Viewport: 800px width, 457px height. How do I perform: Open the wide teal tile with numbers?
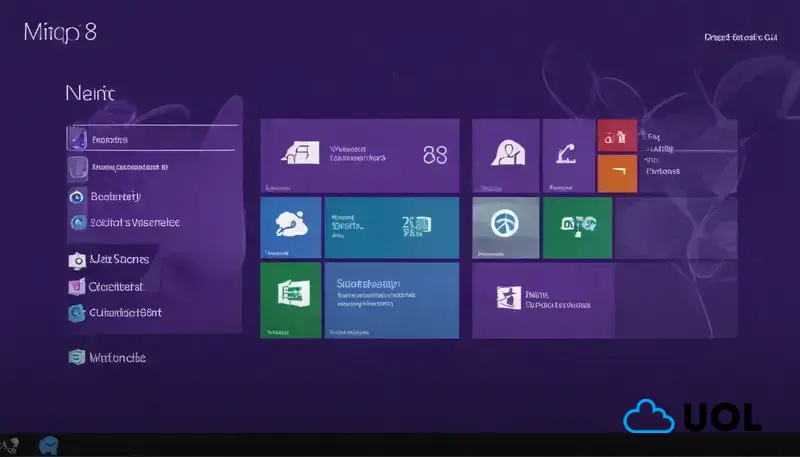[392, 227]
